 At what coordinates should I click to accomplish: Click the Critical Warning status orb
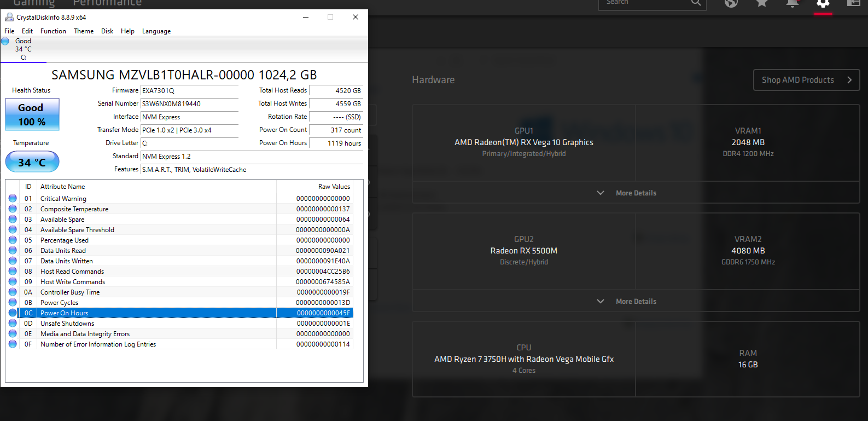[13, 198]
